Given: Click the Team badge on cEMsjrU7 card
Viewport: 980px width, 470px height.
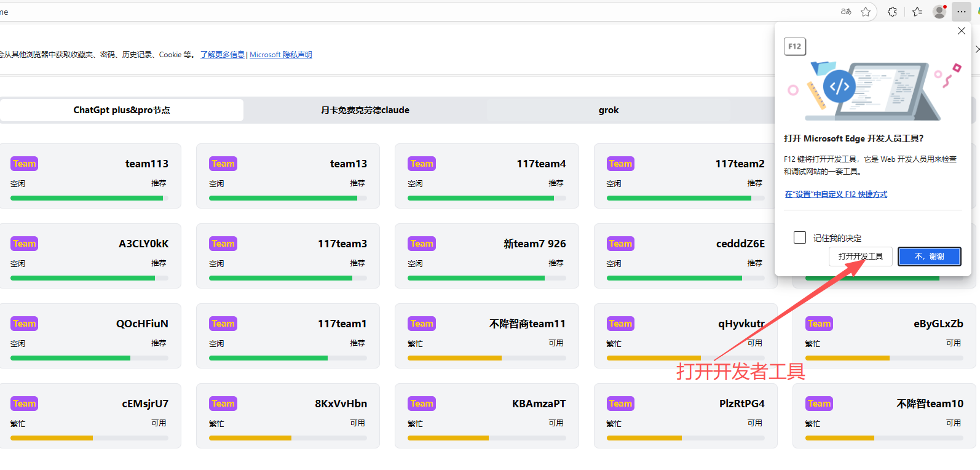Looking at the screenshot, I should coord(25,404).
